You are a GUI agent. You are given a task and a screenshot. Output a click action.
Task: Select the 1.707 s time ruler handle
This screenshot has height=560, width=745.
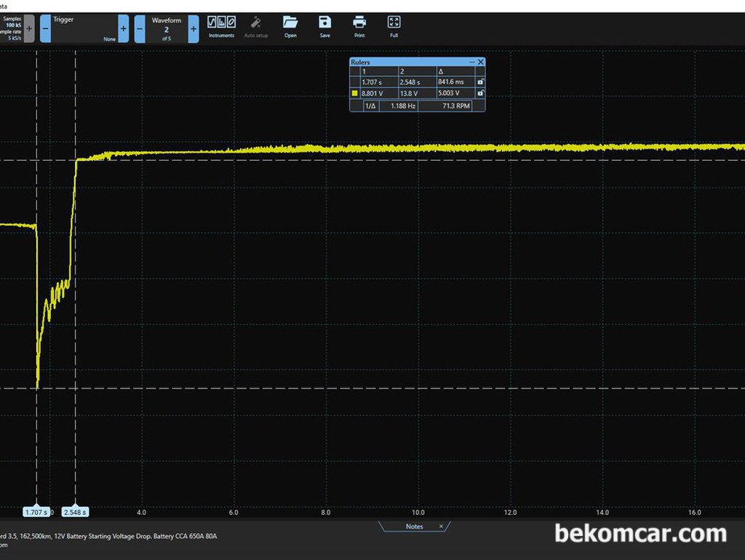pyautogui.click(x=36, y=512)
